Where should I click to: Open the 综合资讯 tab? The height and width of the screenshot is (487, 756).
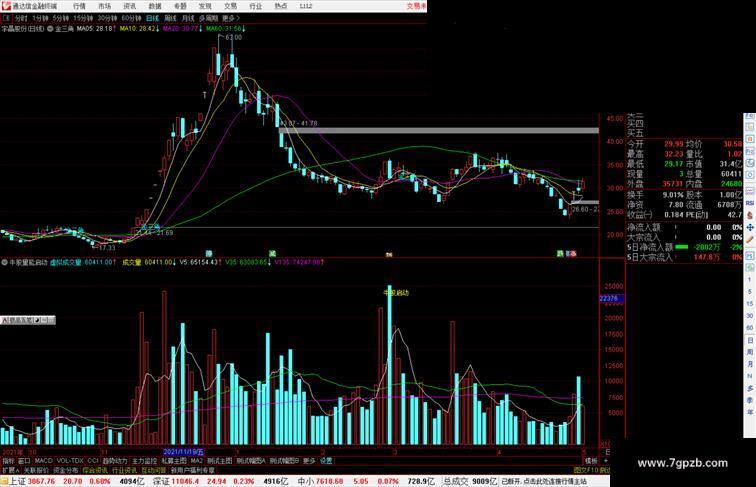point(95,470)
